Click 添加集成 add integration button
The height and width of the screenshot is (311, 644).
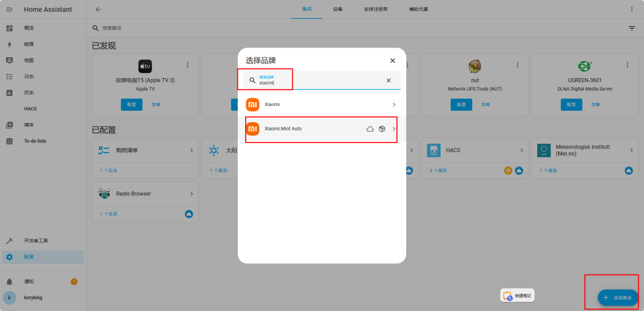(618, 298)
